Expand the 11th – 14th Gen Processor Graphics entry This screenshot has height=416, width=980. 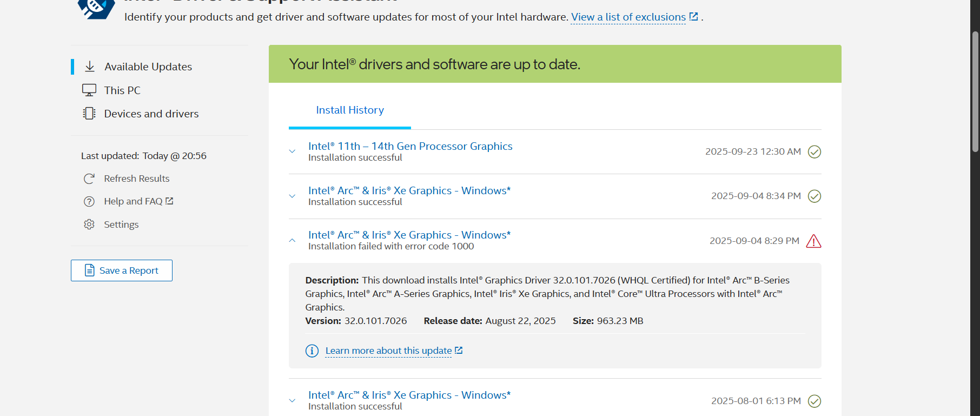[x=293, y=151]
